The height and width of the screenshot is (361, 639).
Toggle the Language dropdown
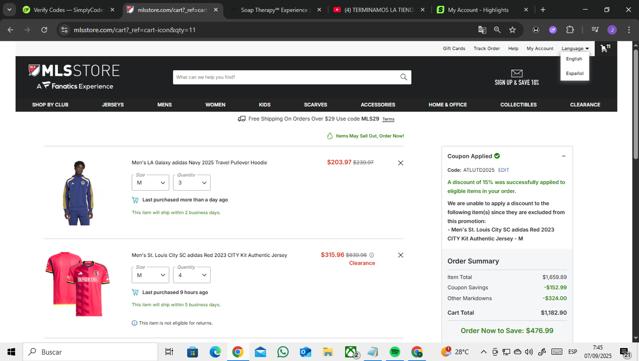575,48
